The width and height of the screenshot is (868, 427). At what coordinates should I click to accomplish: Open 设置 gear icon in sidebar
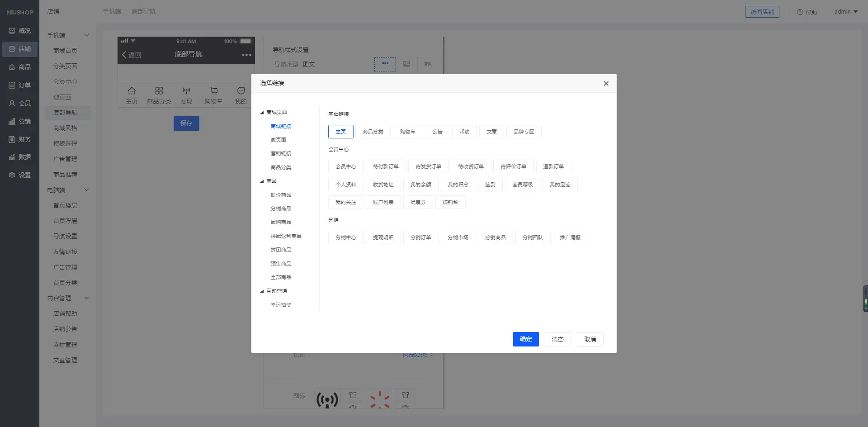[x=12, y=175]
